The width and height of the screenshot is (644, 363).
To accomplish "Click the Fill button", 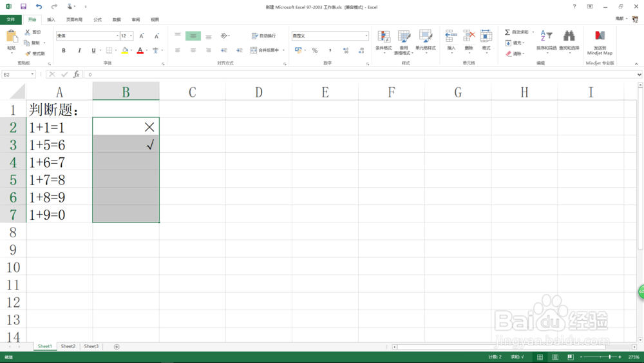I will click(x=514, y=43).
